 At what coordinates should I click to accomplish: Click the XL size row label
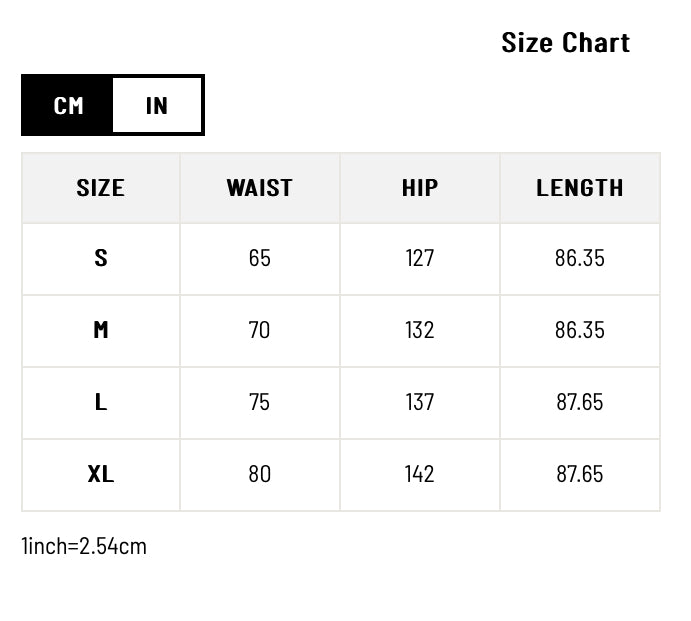pos(100,474)
